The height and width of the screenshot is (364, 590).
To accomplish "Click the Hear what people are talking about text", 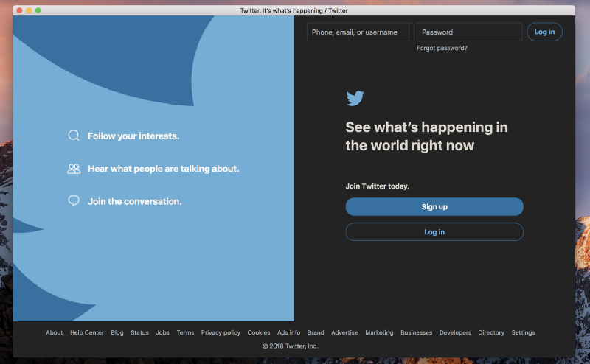I will point(163,169).
